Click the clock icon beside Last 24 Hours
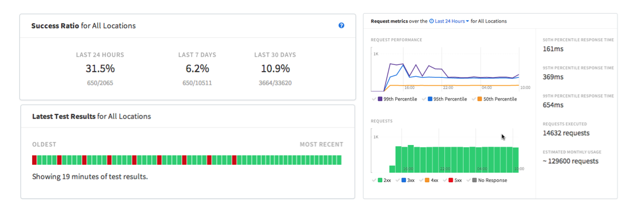This screenshot has height=211, width=644. click(x=431, y=21)
